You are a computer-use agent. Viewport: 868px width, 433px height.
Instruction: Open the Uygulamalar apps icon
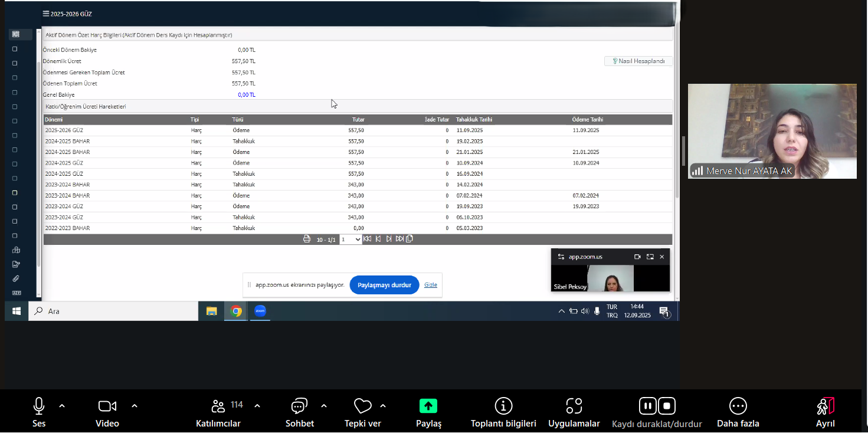(x=574, y=406)
